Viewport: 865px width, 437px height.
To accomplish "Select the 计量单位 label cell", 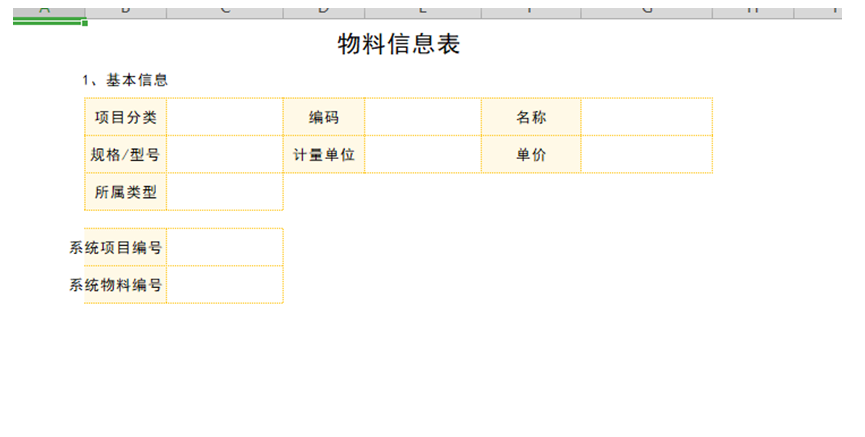I will [324, 155].
